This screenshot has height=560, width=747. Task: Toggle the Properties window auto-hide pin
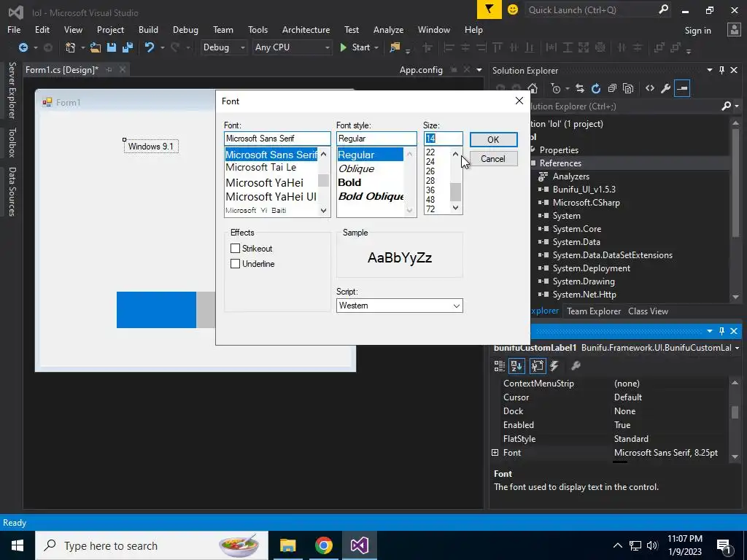721,331
